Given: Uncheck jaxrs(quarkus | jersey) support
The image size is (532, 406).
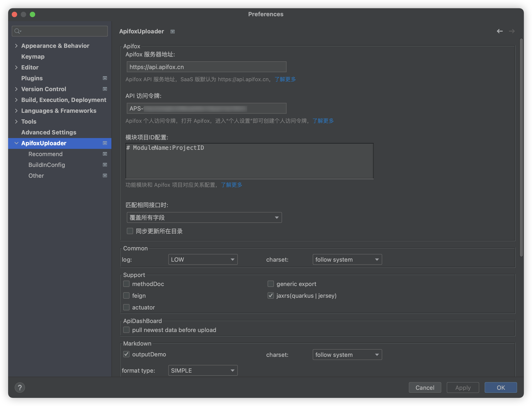Looking at the screenshot, I should click(271, 295).
